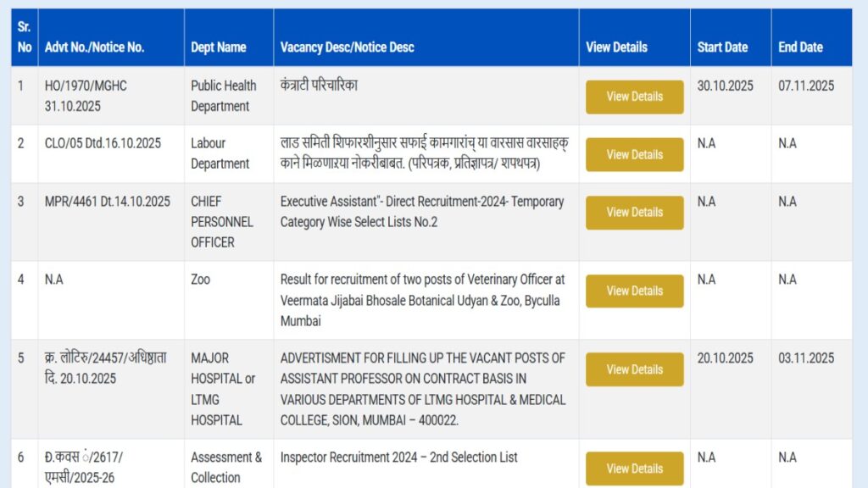Click View Details for LTMG Hospital advertisement
The image size is (868, 488).
pos(634,369)
